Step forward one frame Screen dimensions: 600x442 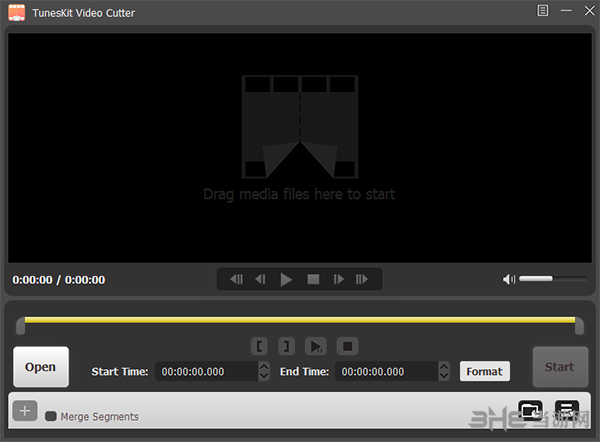pyautogui.click(x=339, y=280)
